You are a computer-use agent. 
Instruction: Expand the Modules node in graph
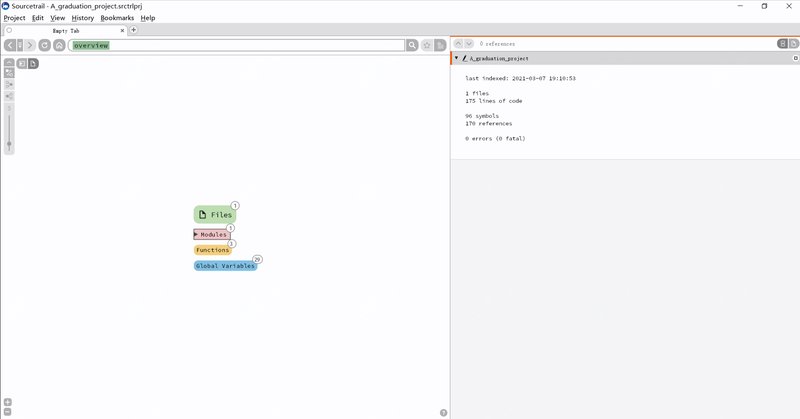coord(196,234)
